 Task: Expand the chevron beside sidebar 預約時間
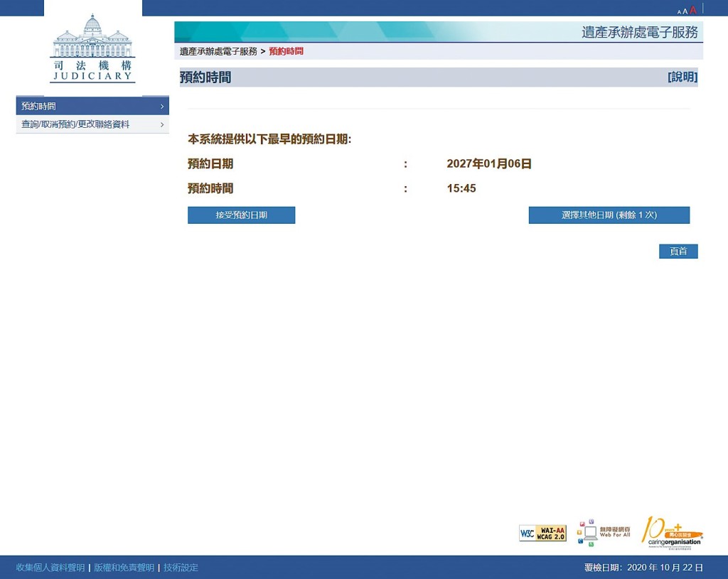pyautogui.click(x=161, y=107)
